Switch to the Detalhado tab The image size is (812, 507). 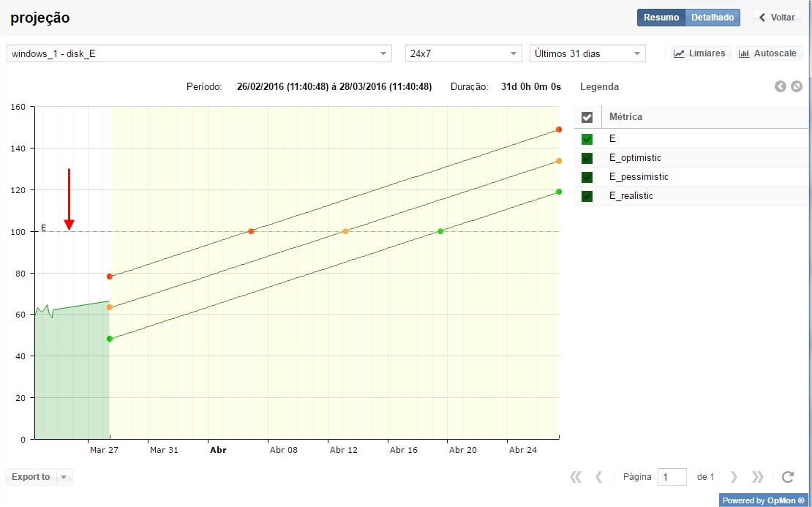[x=713, y=18]
